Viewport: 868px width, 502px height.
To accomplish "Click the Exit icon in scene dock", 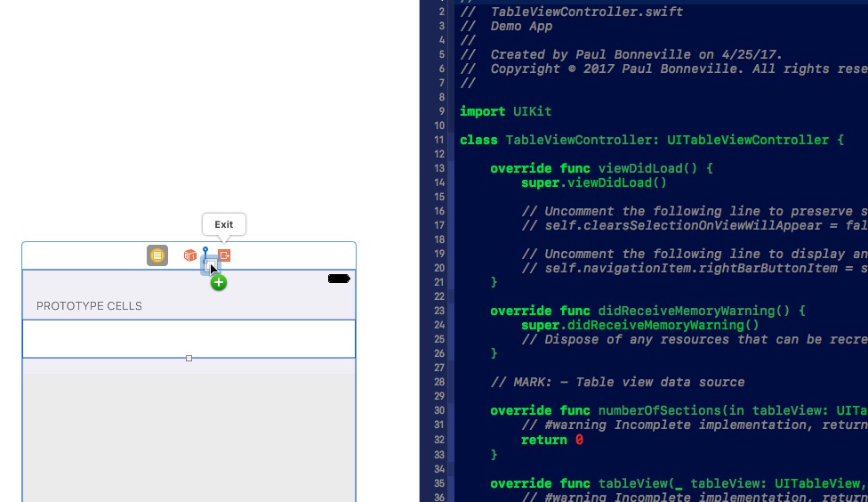I will (x=225, y=255).
